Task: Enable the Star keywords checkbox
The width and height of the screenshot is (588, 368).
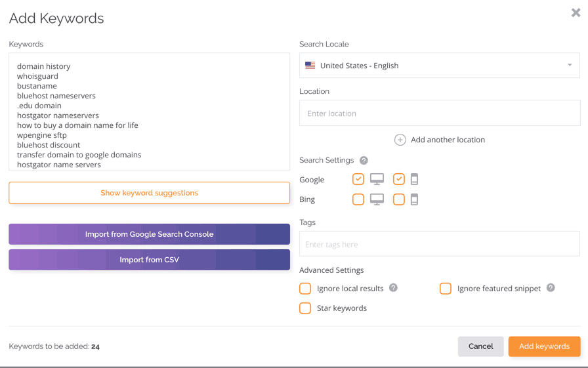Action: [305, 308]
